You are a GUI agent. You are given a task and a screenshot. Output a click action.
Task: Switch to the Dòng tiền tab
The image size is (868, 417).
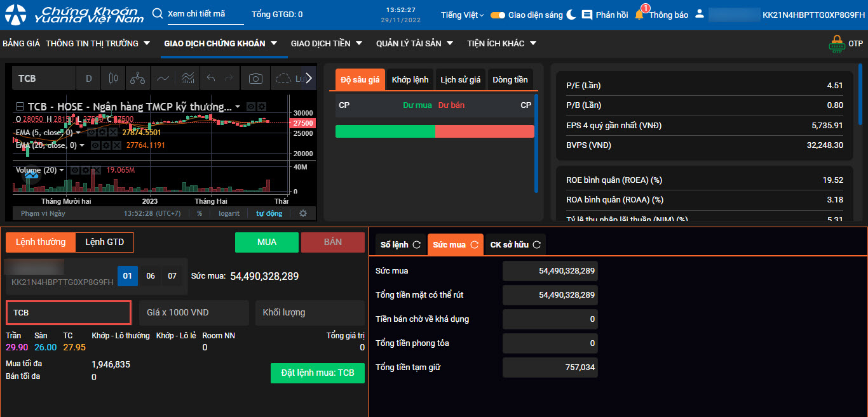click(x=510, y=79)
